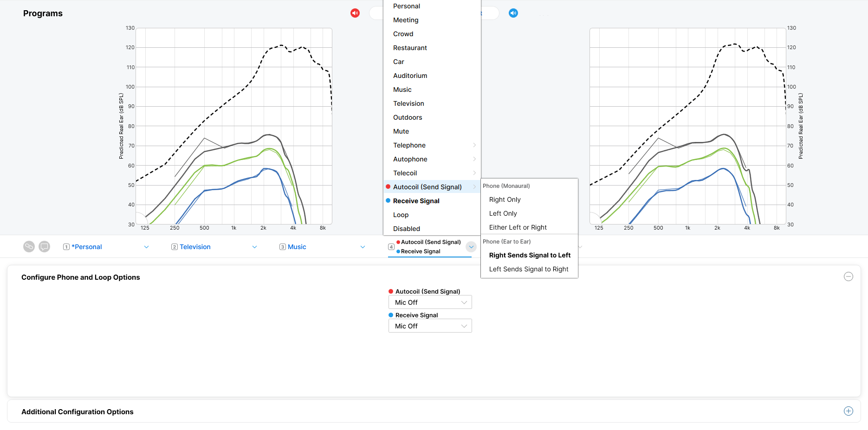The width and height of the screenshot is (868, 430).
Task: Select Receive Signal in program menu
Action: click(432, 201)
